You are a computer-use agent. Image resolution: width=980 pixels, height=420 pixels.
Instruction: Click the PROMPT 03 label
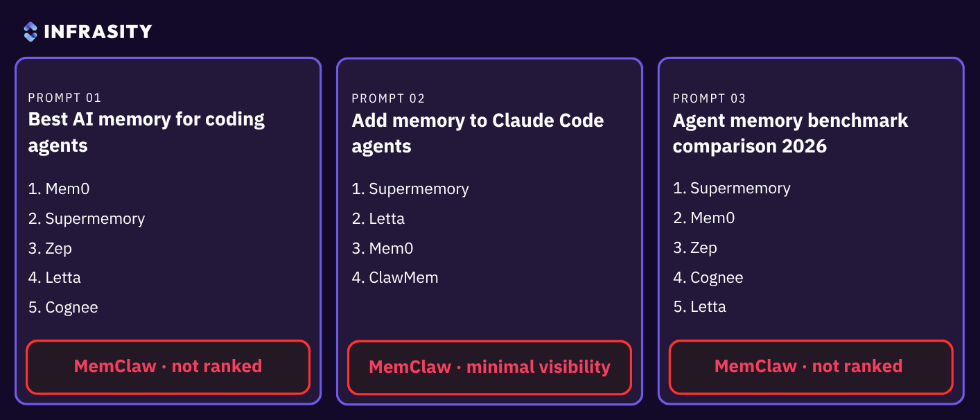tap(710, 98)
